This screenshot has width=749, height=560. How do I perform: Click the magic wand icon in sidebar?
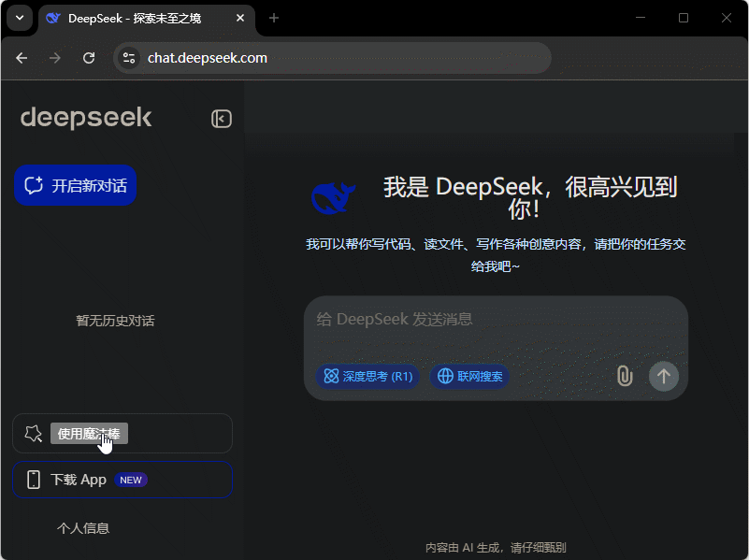point(34,434)
